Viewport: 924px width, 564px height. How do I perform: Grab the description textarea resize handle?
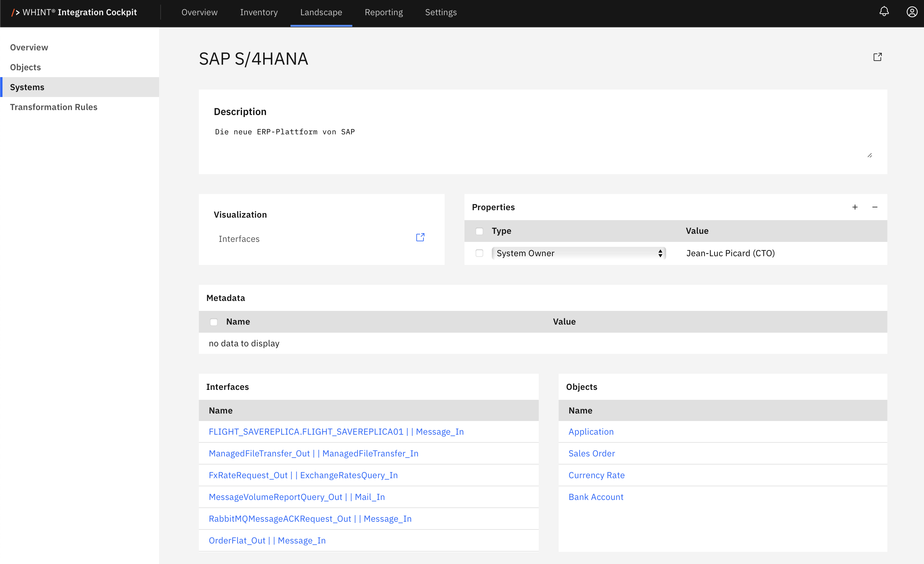pos(870,155)
